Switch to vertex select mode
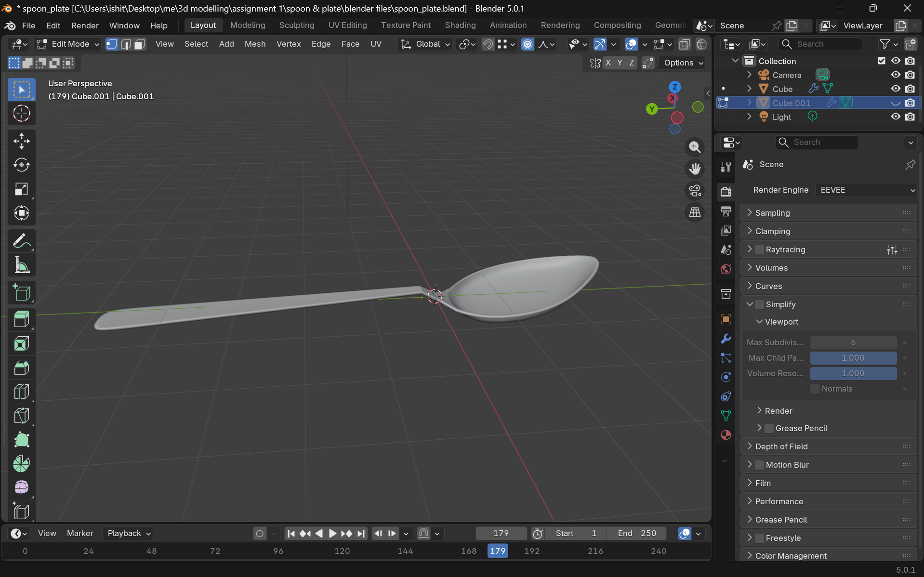The image size is (924, 577). pyautogui.click(x=112, y=44)
